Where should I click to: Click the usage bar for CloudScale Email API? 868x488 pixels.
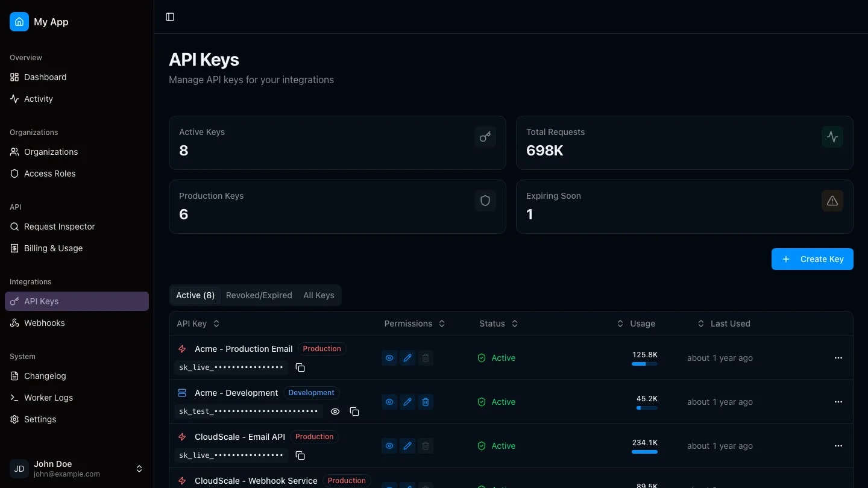[645, 451]
